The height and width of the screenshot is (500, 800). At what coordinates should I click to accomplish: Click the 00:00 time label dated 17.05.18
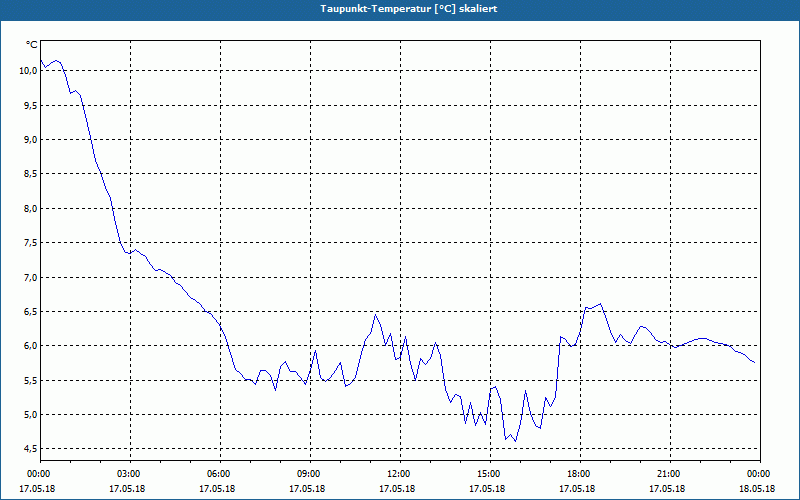[37, 474]
